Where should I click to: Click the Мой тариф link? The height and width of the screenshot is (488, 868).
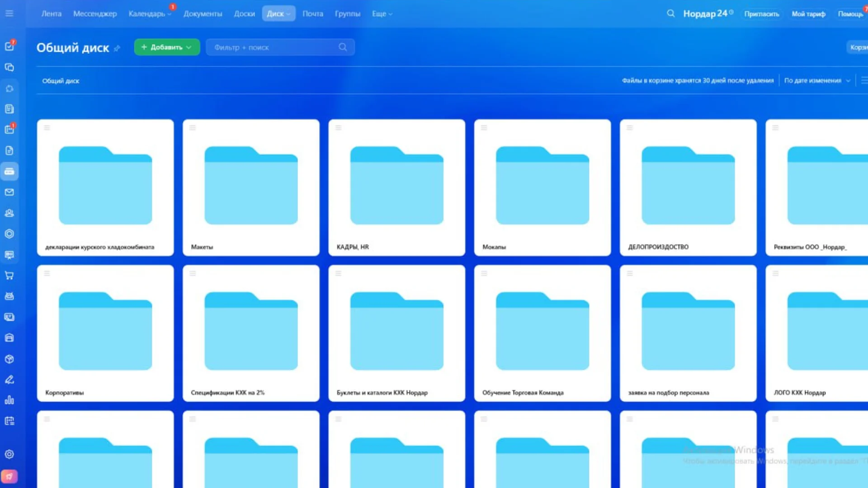808,14
